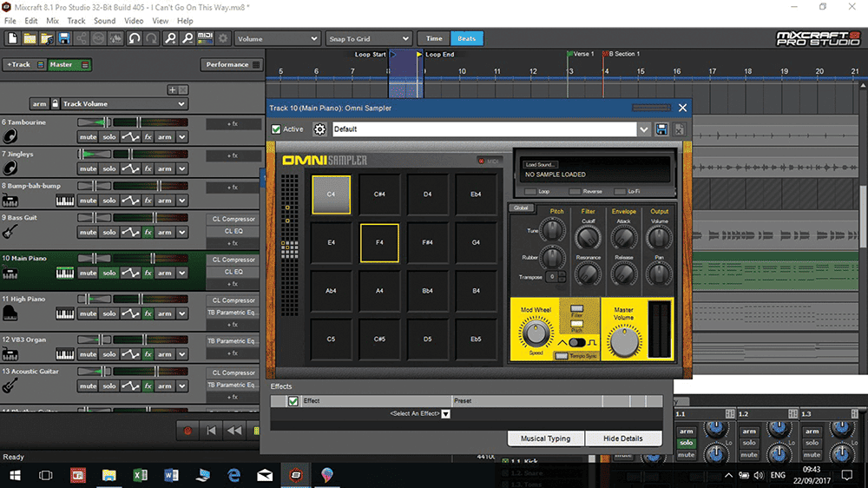The image size is (868, 488).
Task: Save the Omni Sampler preset with disk icon
Action: [x=661, y=129]
